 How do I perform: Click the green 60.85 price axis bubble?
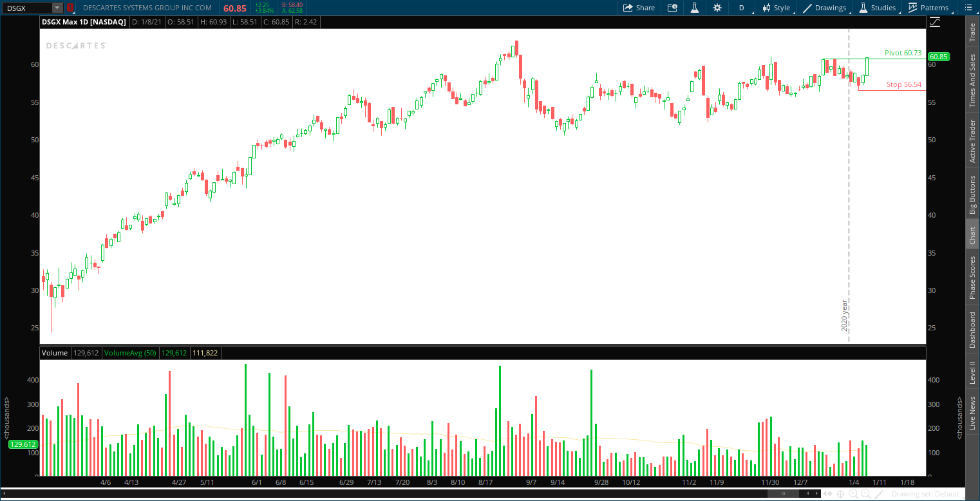click(x=938, y=57)
